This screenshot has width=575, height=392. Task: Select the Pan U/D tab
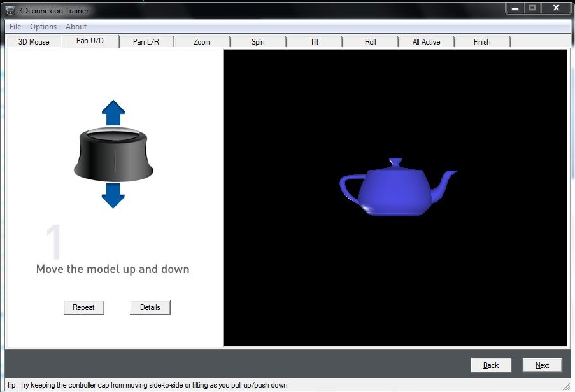(x=90, y=41)
